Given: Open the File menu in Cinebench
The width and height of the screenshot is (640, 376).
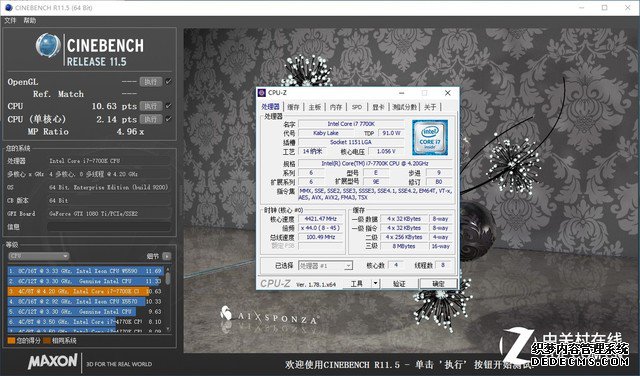Looking at the screenshot, I should coord(10,20).
